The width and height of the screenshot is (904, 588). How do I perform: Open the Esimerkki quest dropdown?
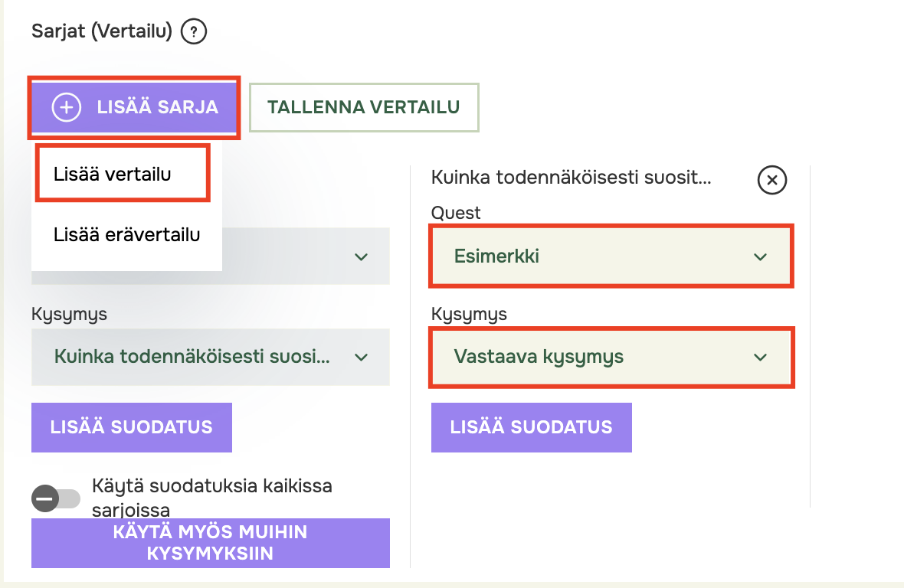point(611,256)
